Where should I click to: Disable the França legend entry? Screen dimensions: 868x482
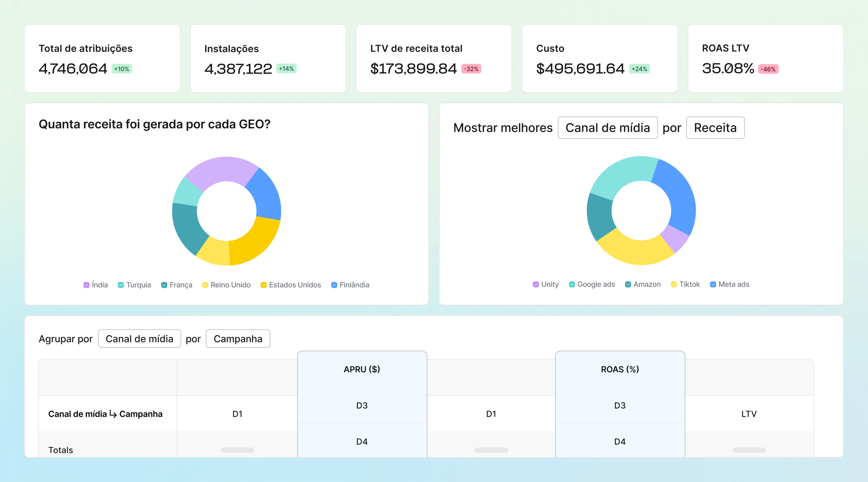[164, 285]
